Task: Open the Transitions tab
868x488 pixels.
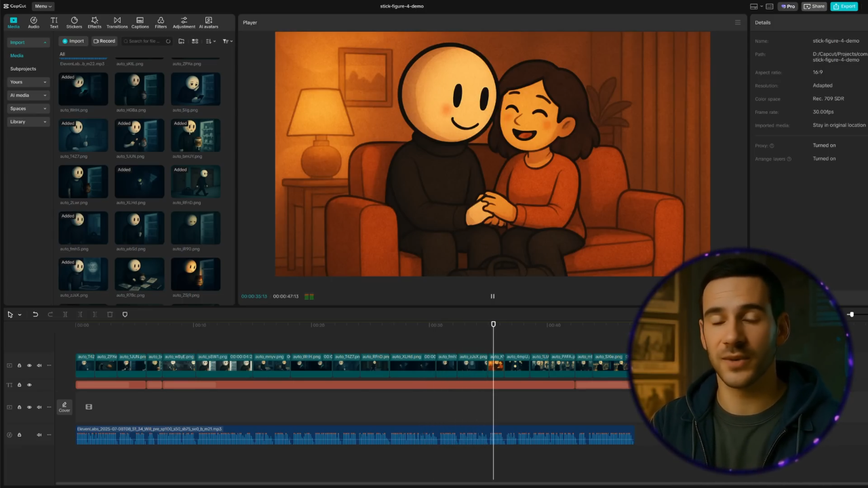Action: [x=117, y=22]
